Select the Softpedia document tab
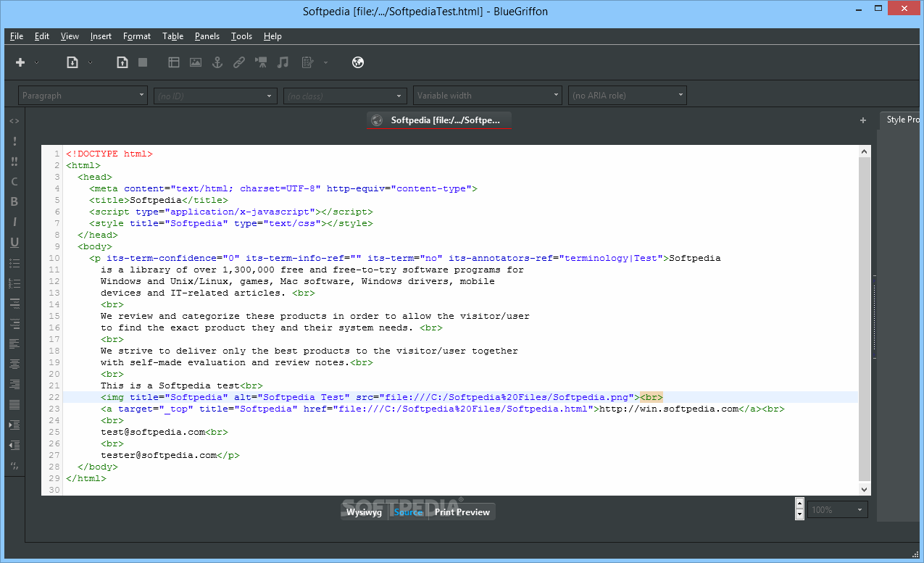924x563 pixels. [438, 120]
